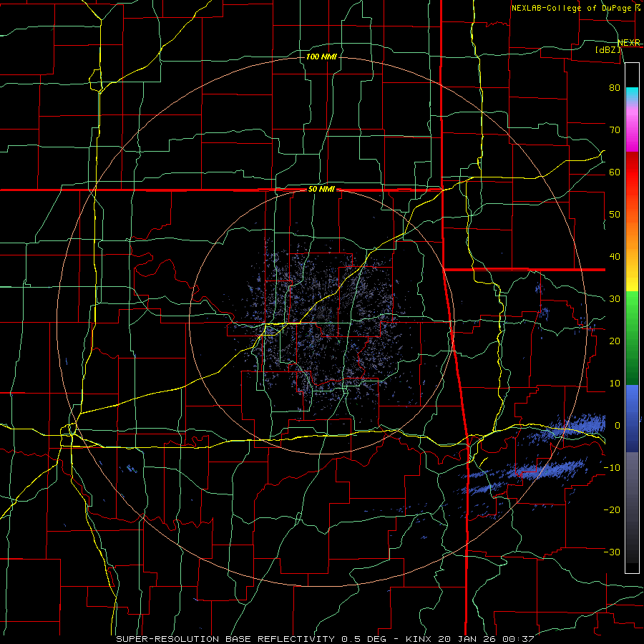Click the "[dBZ]" unit label
Viewport: 644px width, 644px height.
pos(608,50)
